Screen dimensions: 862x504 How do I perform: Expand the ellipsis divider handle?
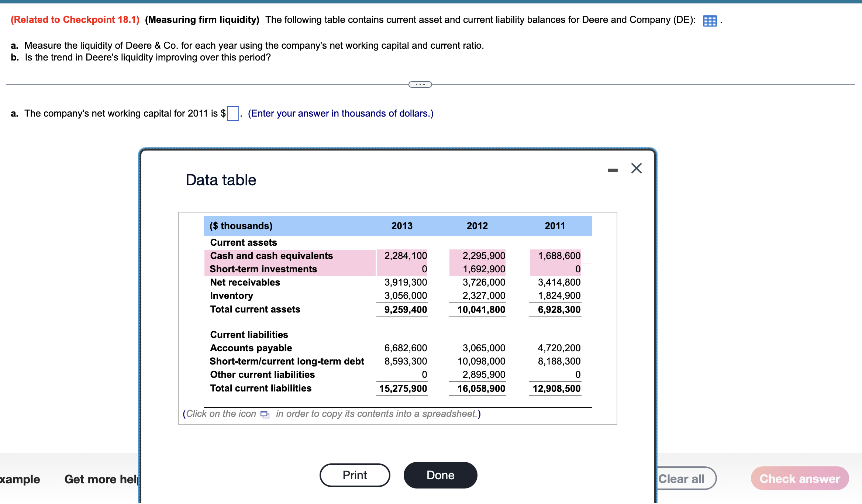coord(420,84)
